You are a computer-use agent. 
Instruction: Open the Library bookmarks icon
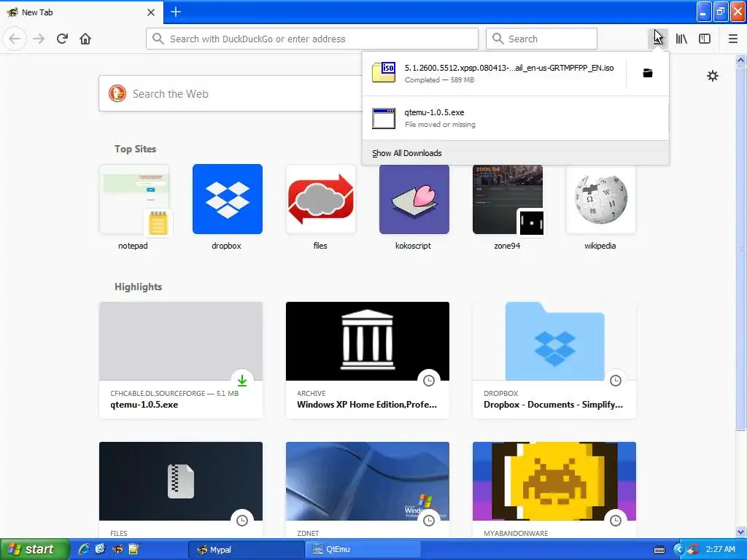tap(681, 39)
